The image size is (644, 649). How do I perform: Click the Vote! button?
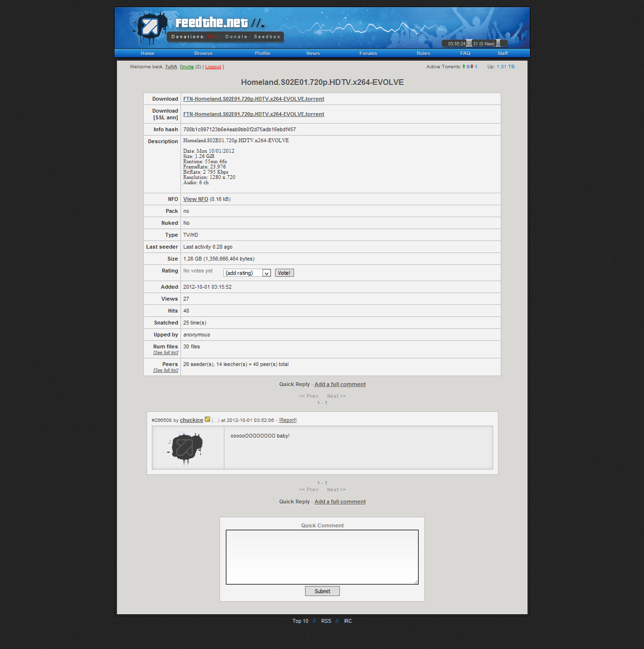click(x=284, y=273)
